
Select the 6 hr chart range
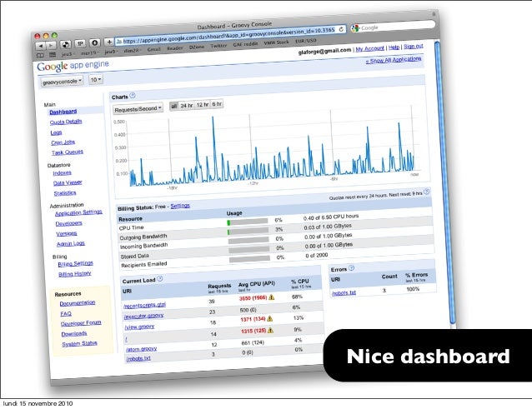[x=217, y=104]
